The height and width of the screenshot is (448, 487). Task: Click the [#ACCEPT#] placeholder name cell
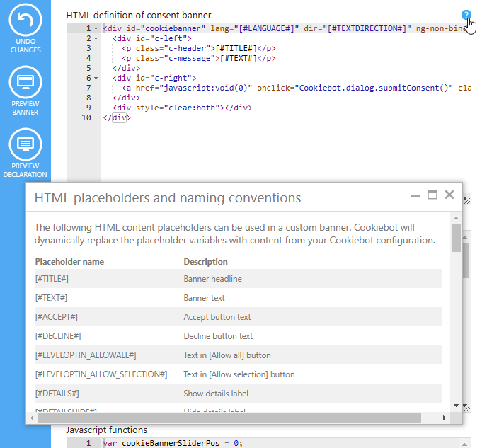[x=57, y=317]
